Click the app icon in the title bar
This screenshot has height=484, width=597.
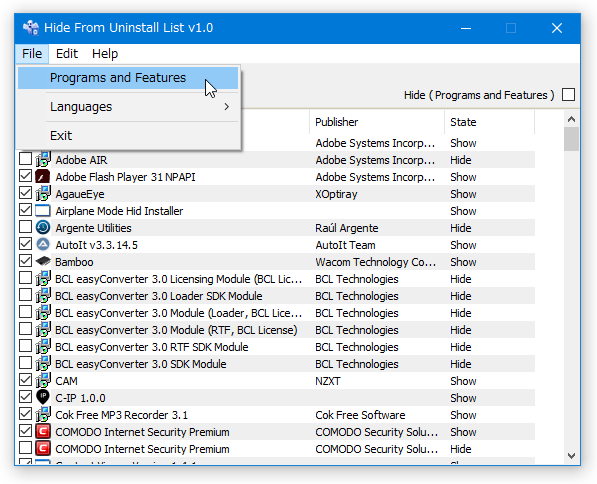[x=31, y=28]
